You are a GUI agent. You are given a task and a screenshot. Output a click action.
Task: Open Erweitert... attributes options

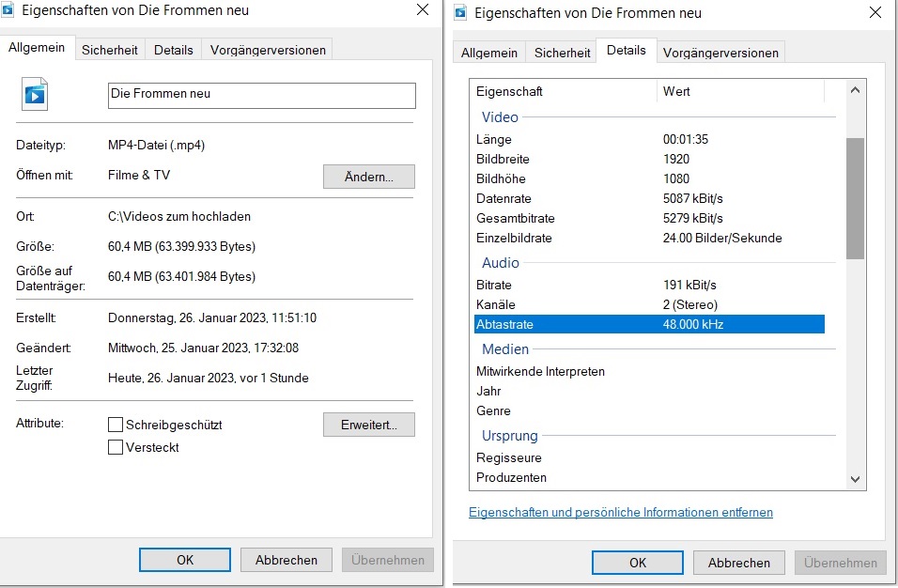click(368, 425)
